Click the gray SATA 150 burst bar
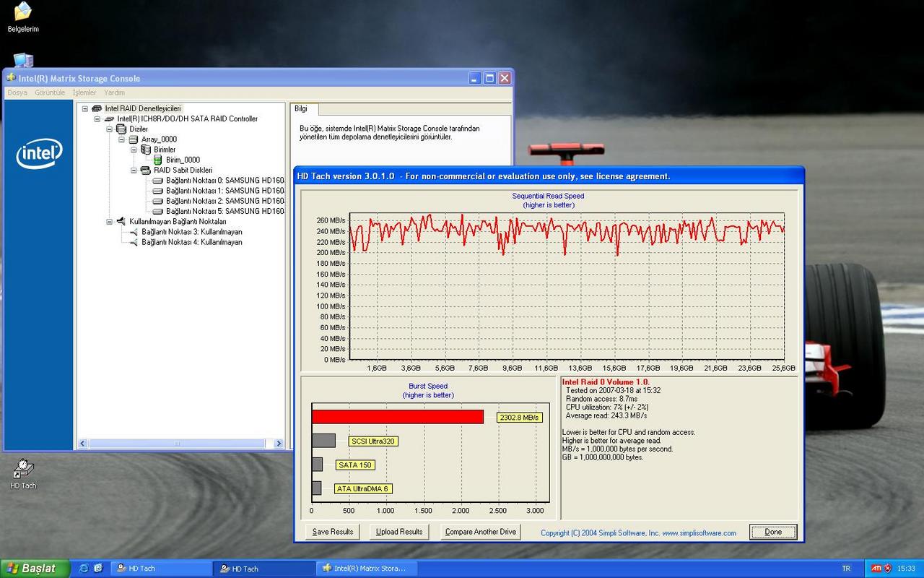Screen dimensions: 924x578 pos(317,465)
